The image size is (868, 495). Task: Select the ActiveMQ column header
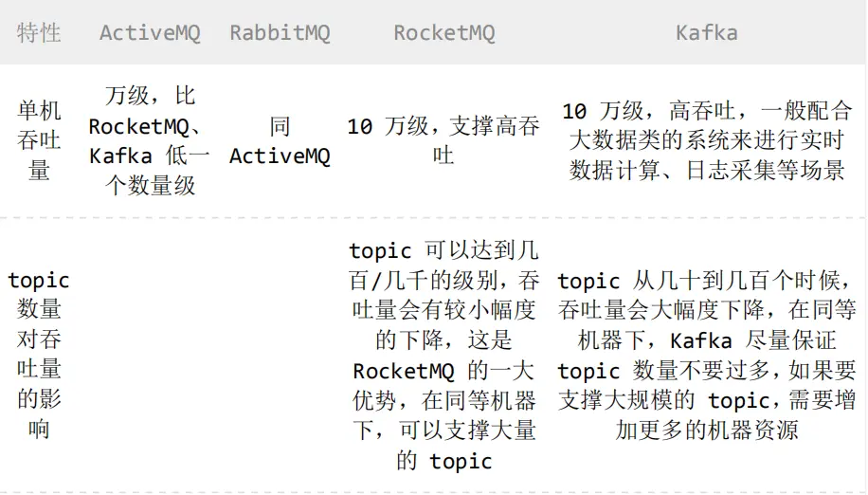(150, 32)
